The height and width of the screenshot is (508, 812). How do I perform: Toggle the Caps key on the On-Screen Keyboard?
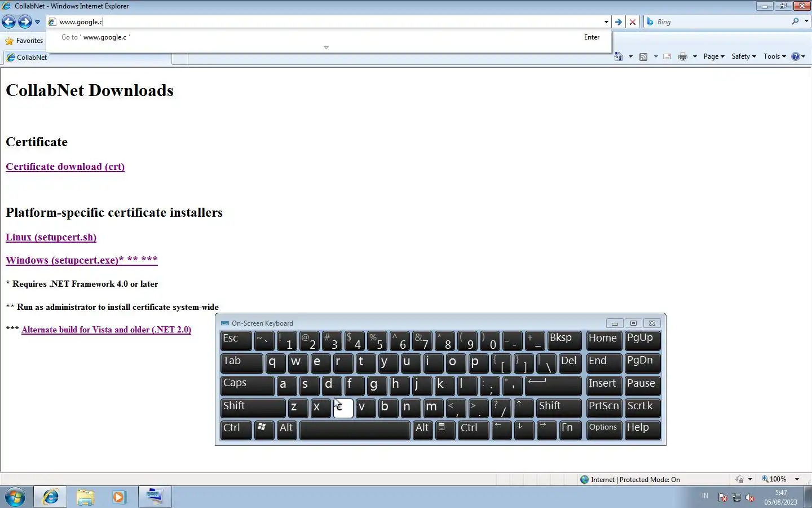click(247, 386)
